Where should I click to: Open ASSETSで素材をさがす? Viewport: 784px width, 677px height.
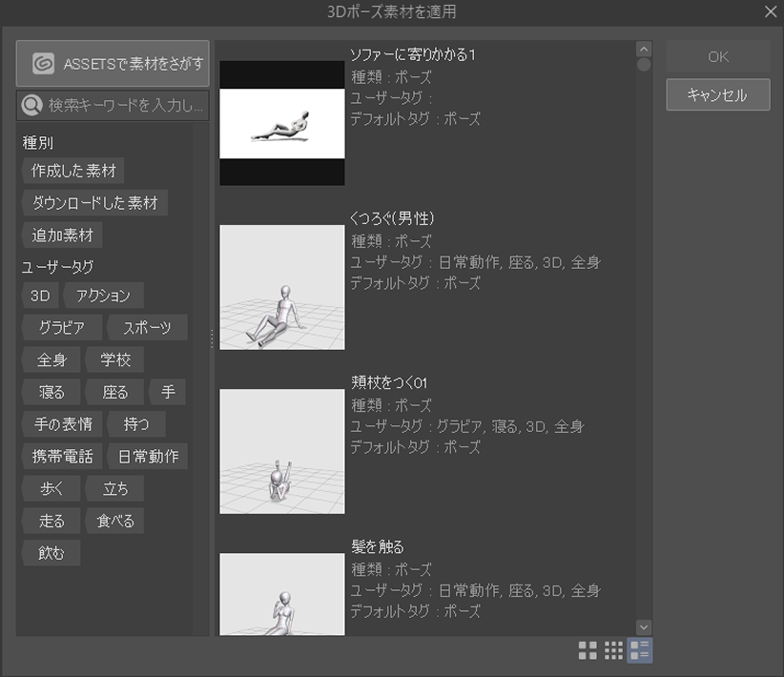click(x=113, y=64)
